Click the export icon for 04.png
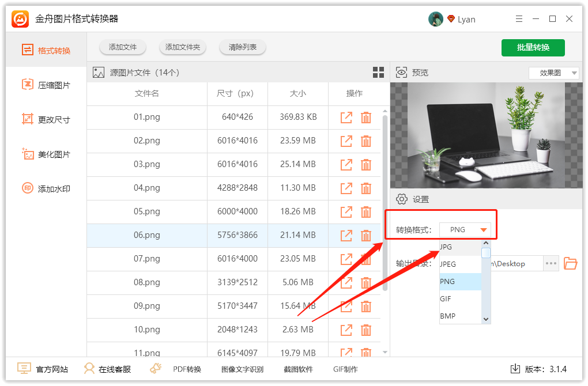588x386 pixels. 346,188
